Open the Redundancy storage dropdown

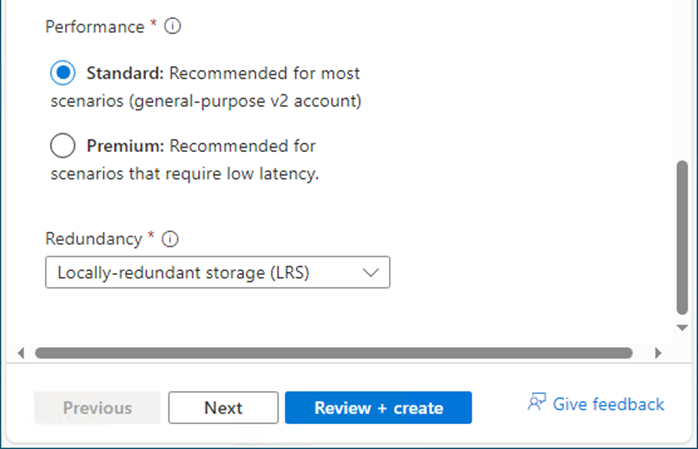(x=218, y=272)
